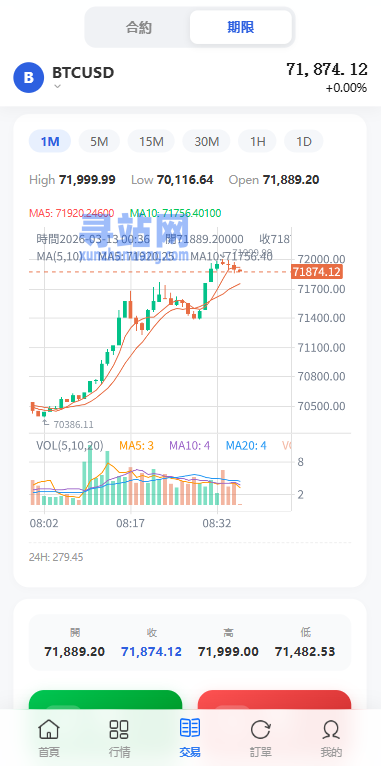Click the 72000.00 price axis label
This screenshot has height=766, width=381.
[x=321, y=259]
